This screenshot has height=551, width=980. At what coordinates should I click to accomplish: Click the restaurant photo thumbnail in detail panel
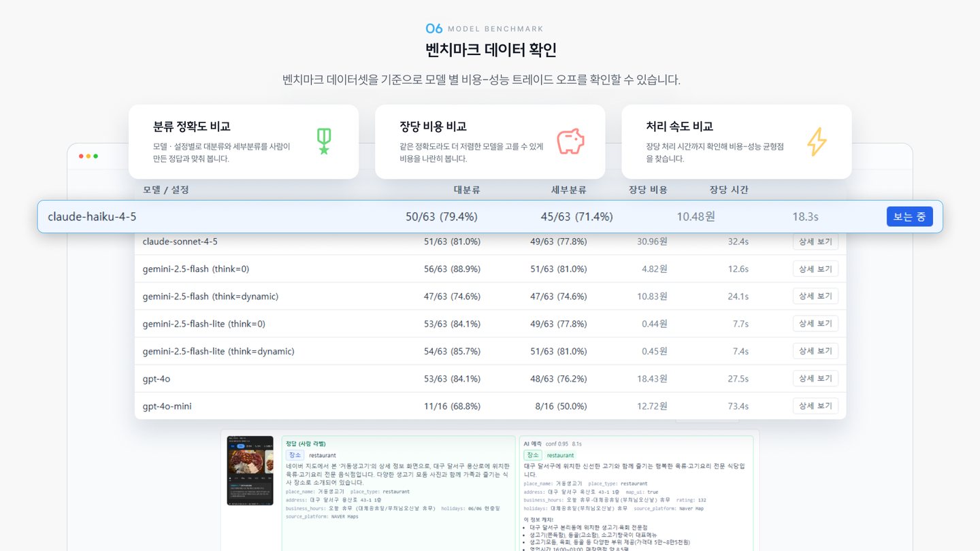click(250, 470)
